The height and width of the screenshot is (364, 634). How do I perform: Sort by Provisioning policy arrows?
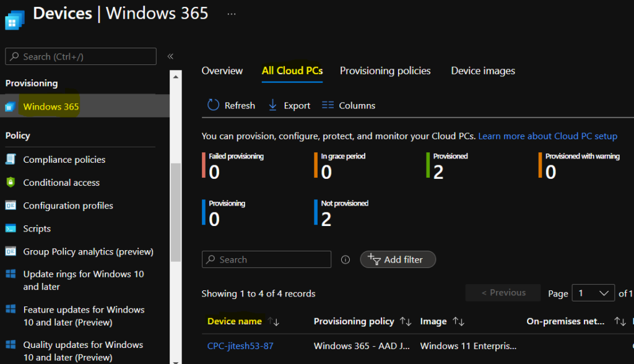point(406,321)
